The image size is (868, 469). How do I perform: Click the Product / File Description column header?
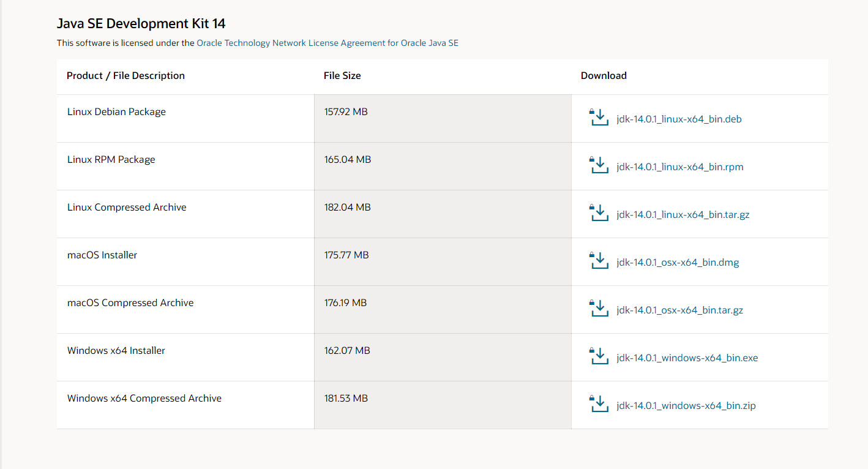(x=125, y=76)
